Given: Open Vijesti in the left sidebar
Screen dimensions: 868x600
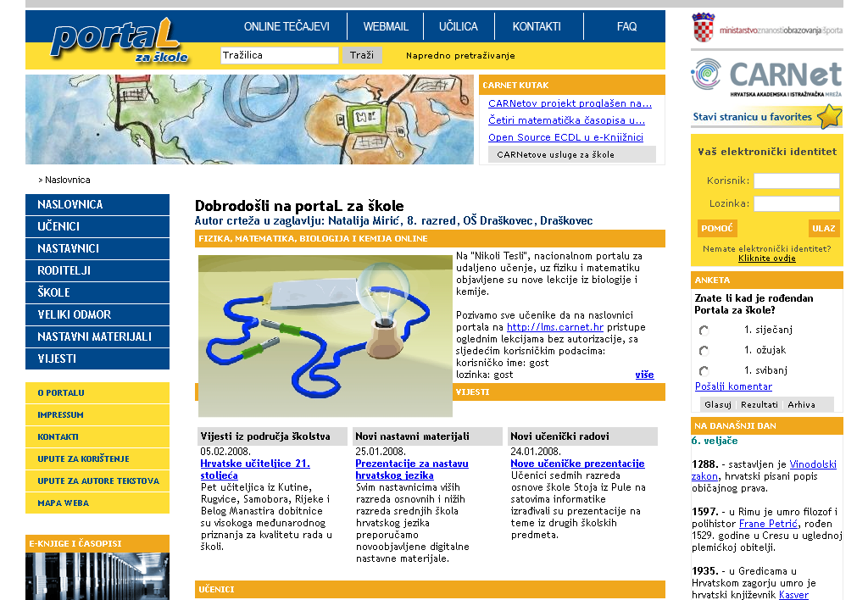Looking at the screenshot, I should (97, 358).
